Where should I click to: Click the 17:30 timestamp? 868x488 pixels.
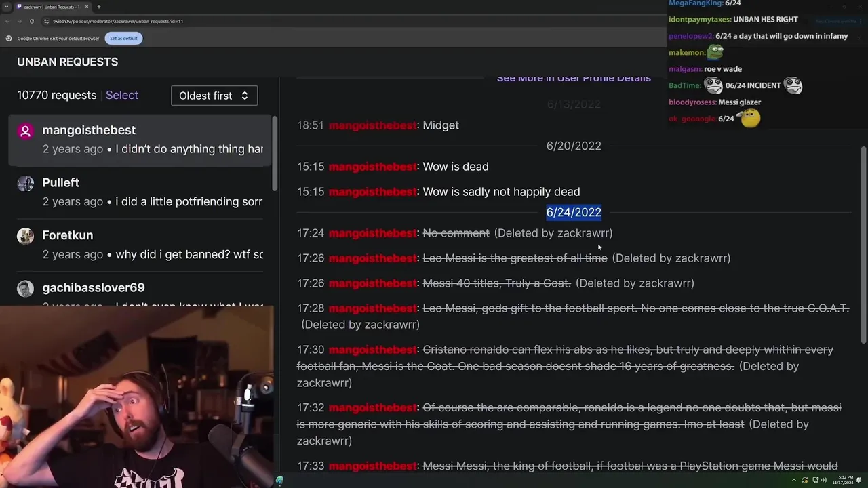[x=311, y=350]
